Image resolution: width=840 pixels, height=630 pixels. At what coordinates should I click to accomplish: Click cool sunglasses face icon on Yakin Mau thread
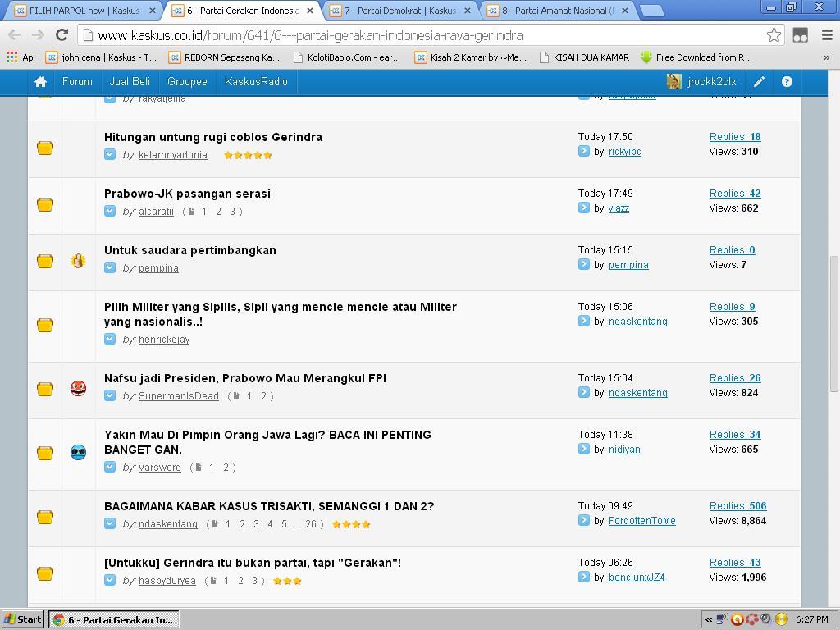pyautogui.click(x=78, y=453)
